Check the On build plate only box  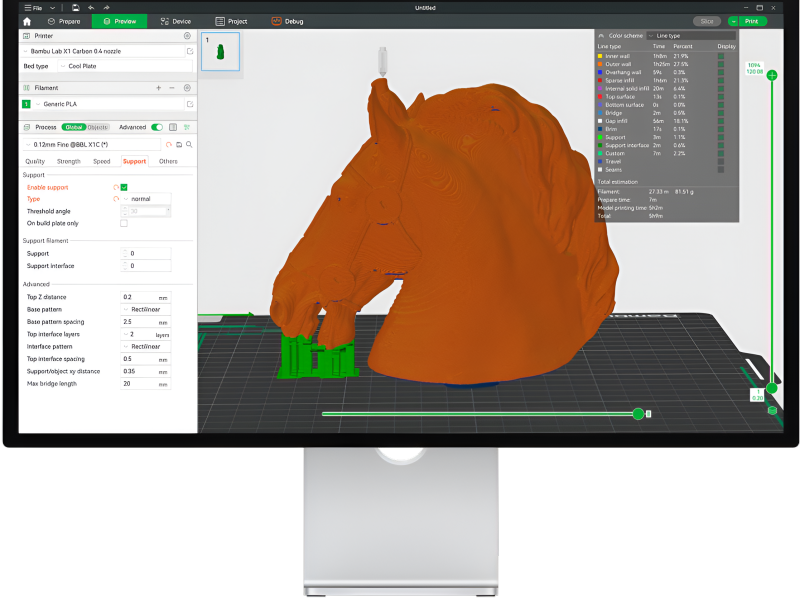[124, 223]
